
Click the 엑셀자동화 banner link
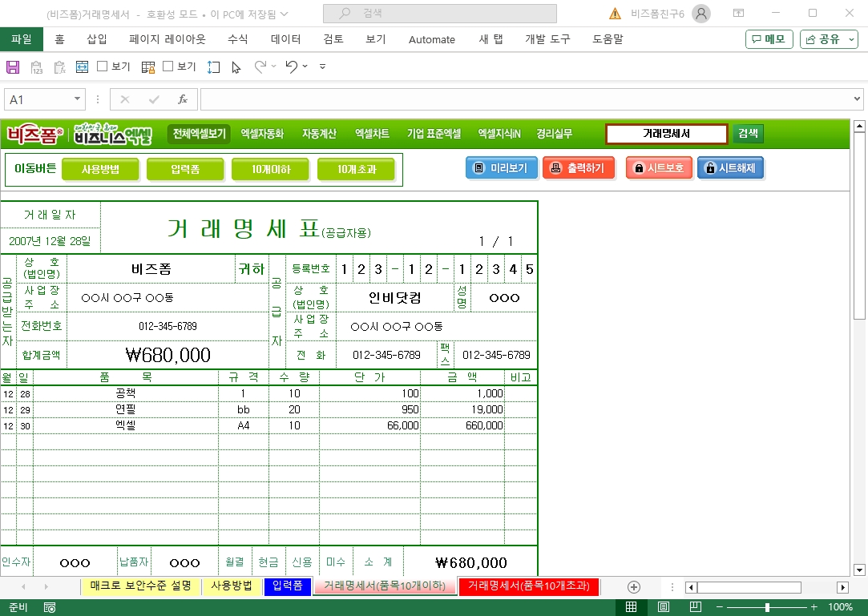click(x=262, y=134)
